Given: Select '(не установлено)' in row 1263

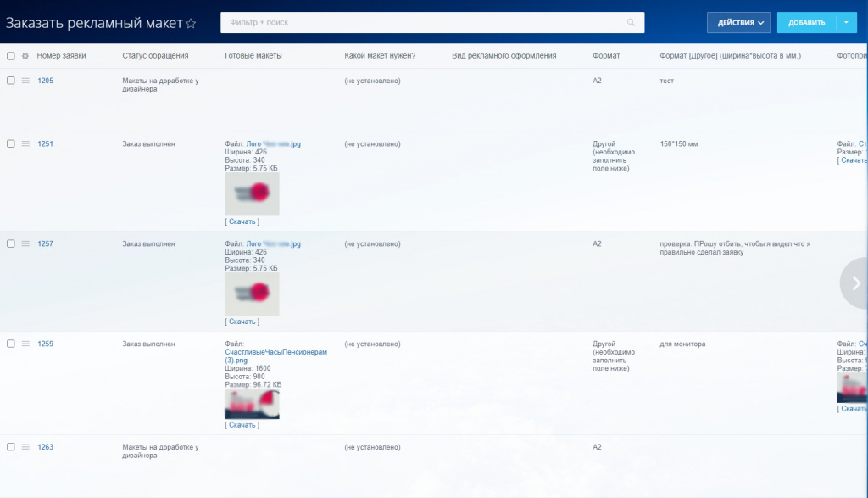Looking at the screenshot, I should (373, 447).
